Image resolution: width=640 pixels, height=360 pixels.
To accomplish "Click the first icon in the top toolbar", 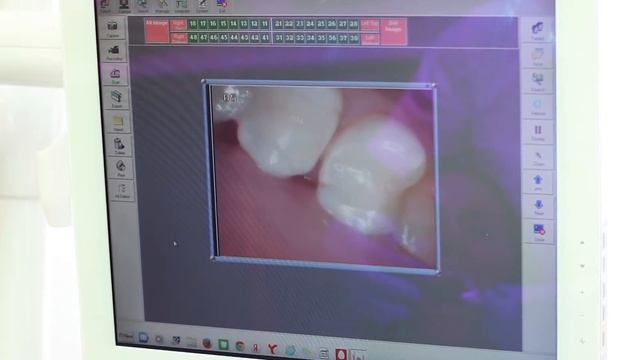I will (105, 5).
